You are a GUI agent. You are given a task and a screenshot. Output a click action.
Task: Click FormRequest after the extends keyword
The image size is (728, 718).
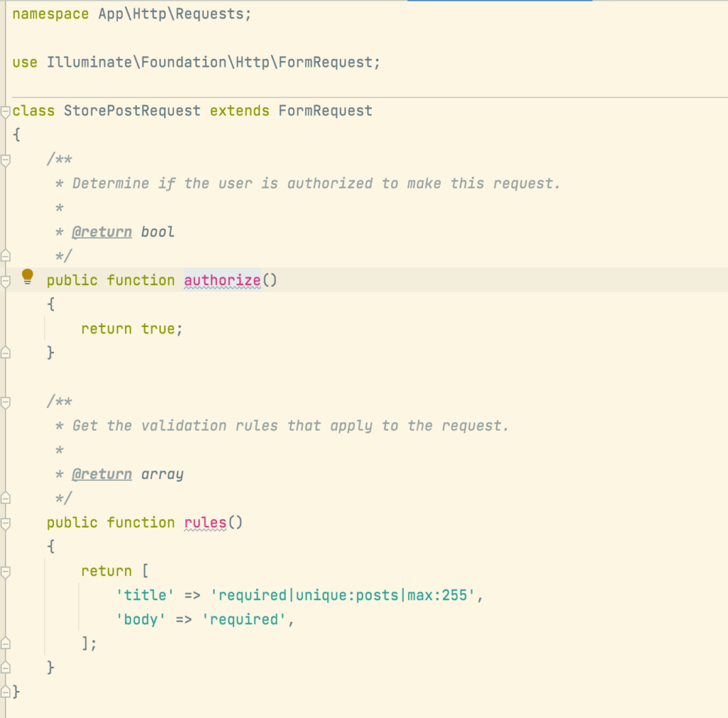pyautogui.click(x=325, y=111)
